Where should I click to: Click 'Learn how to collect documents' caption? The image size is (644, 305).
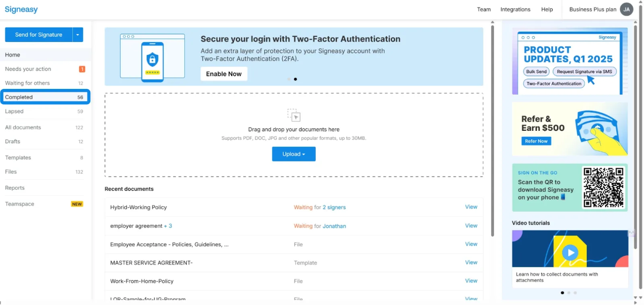557,277
